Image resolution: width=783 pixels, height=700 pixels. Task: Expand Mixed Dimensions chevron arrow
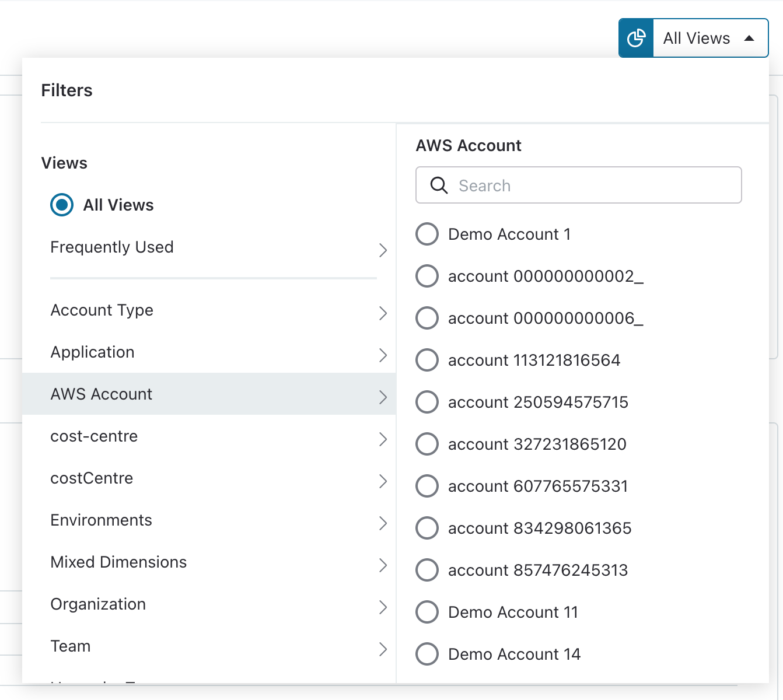383,565
